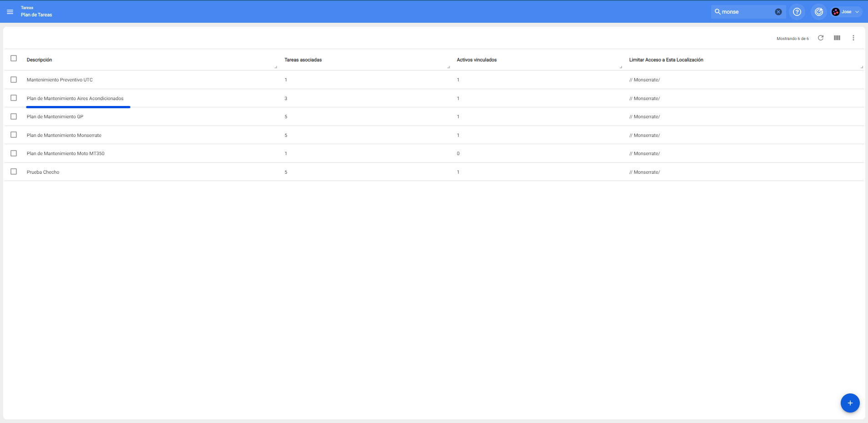
Task: Sort by the Descripción column header
Action: click(39, 60)
